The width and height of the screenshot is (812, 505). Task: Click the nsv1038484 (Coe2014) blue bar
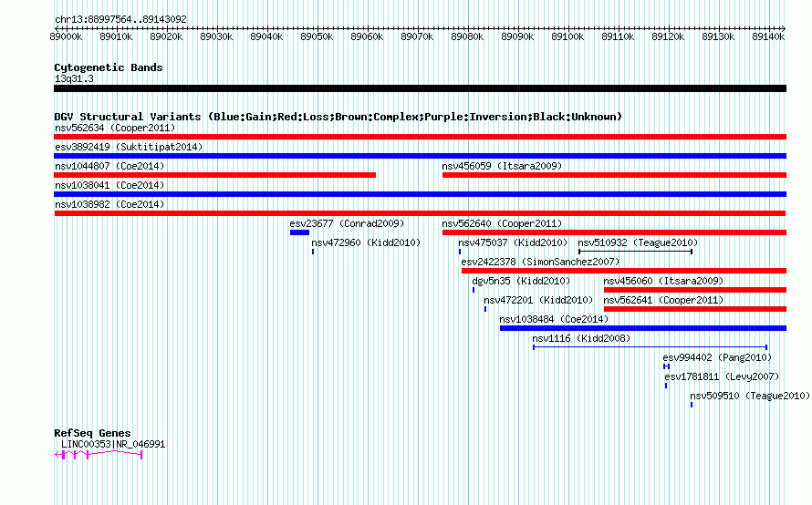click(643, 328)
